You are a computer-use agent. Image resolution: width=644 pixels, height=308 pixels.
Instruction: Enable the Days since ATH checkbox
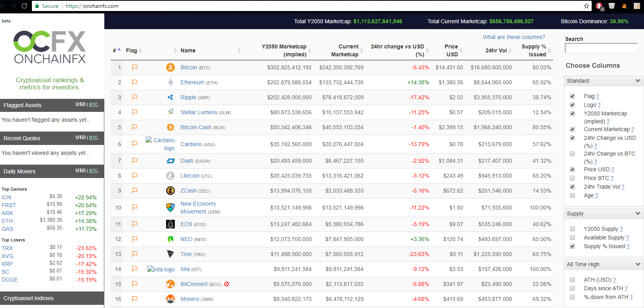pyautogui.click(x=572, y=288)
